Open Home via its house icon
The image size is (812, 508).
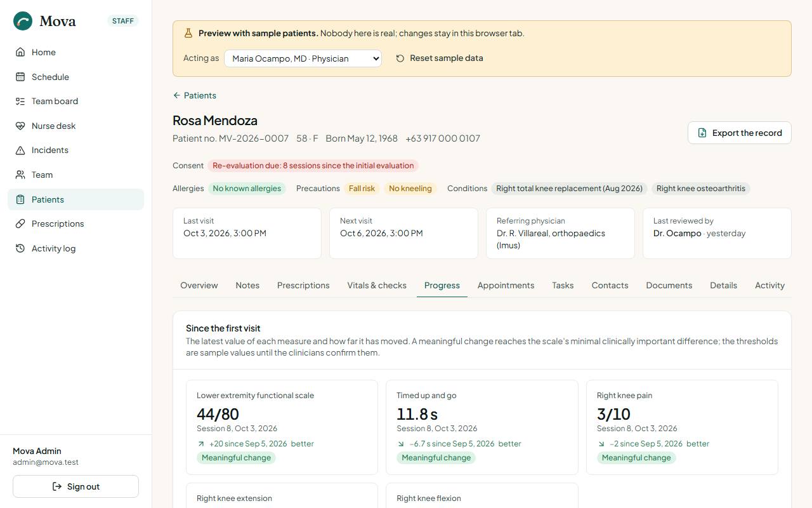(x=20, y=52)
